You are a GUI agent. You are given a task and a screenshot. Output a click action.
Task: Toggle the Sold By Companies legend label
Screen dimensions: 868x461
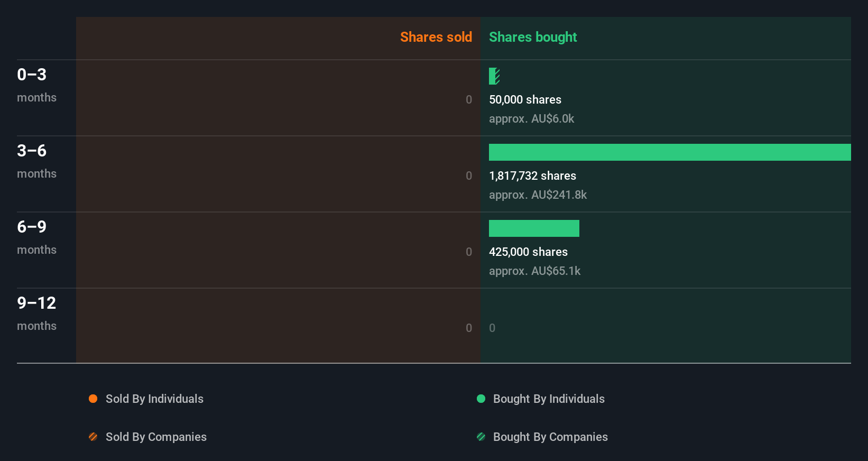point(156,437)
